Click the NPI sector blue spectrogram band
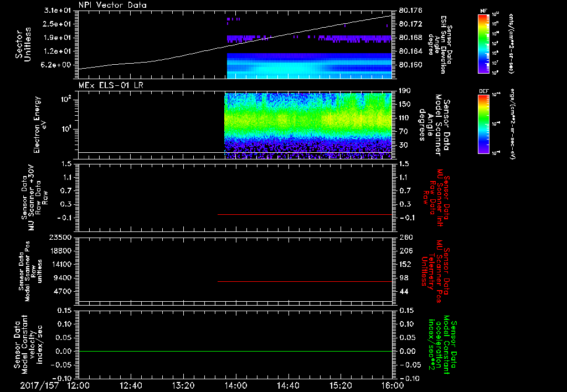 click(309, 66)
